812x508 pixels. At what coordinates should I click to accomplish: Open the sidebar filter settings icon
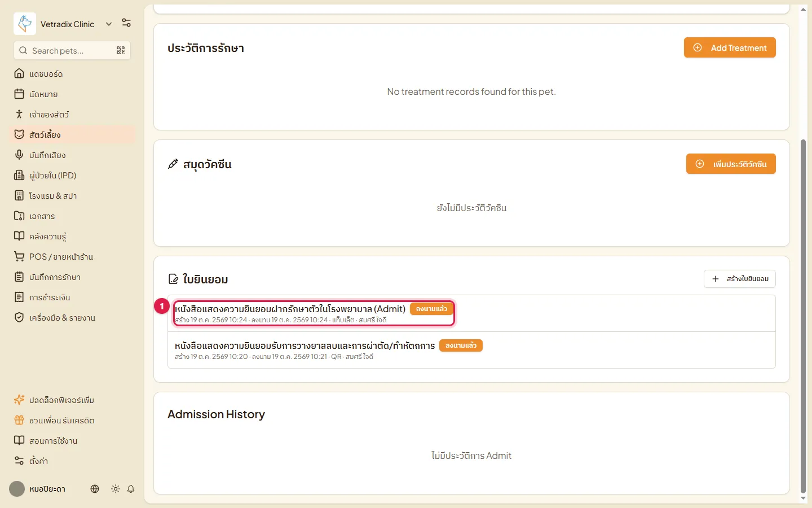(x=126, y=23)
